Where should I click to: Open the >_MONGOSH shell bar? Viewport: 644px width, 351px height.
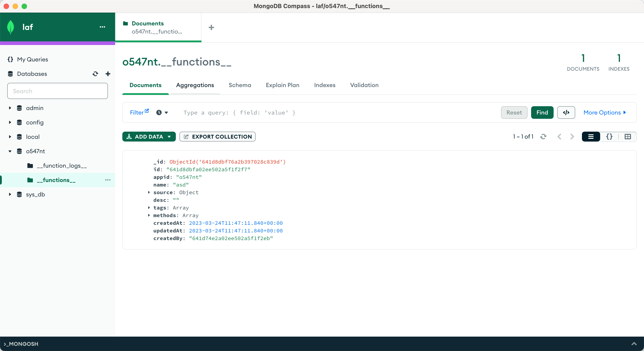tap(322, 344)
